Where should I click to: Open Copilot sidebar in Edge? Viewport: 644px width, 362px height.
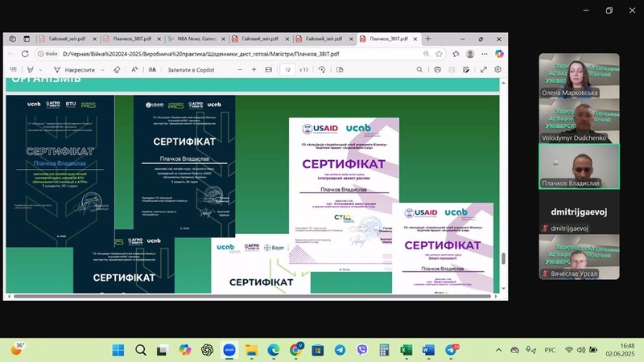coord(499,54)
